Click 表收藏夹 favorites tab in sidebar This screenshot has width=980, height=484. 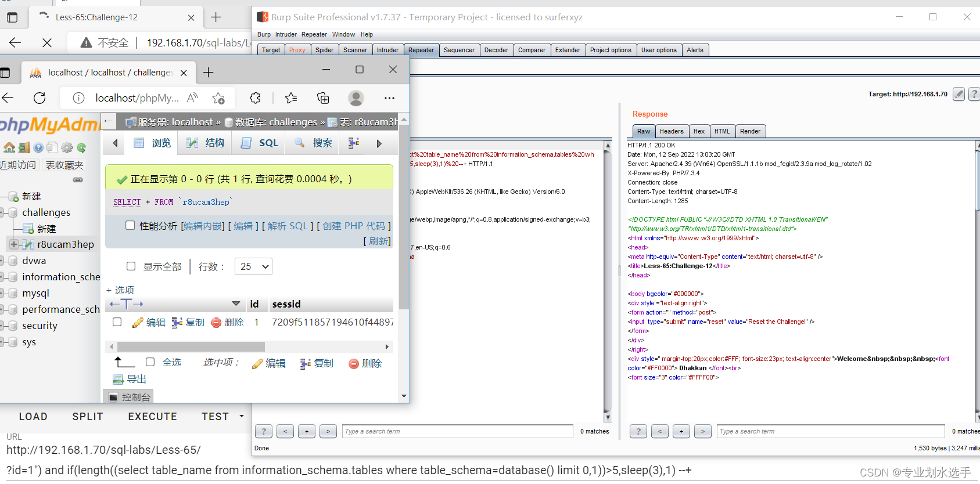click(x=64, y=165)
